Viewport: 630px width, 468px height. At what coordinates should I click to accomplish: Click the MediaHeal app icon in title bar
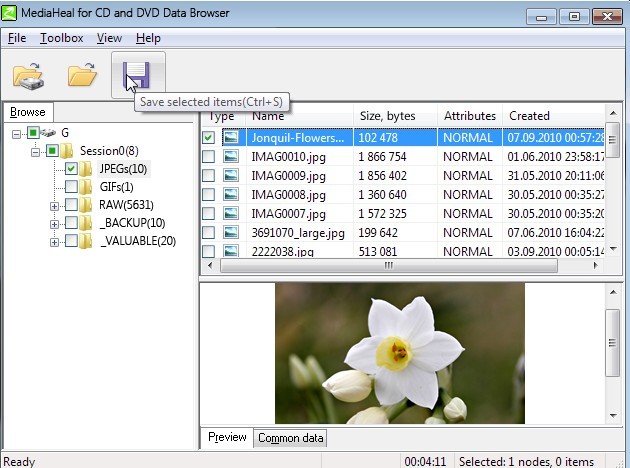[9, 12]
